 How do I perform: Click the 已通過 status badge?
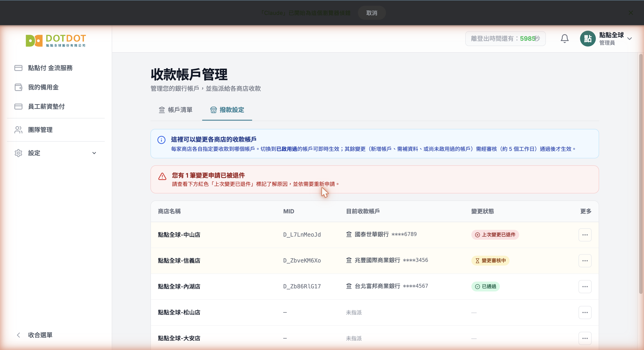485,286
